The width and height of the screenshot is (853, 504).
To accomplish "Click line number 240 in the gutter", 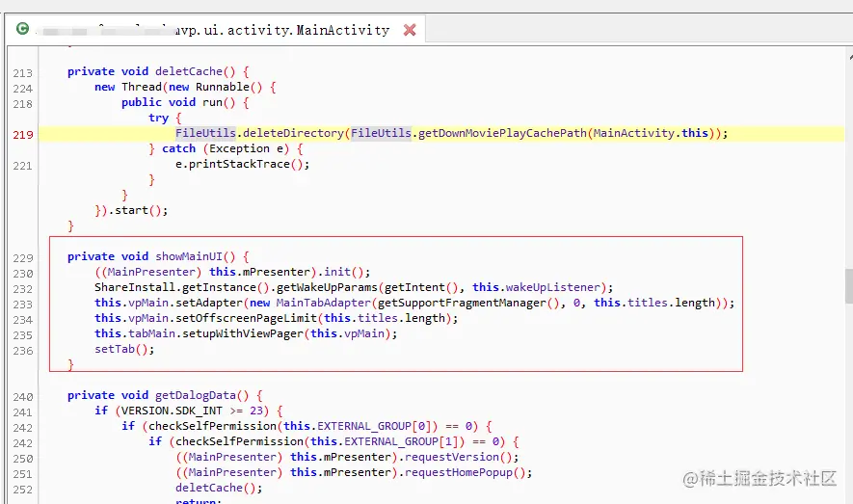I will click(23, 396).
